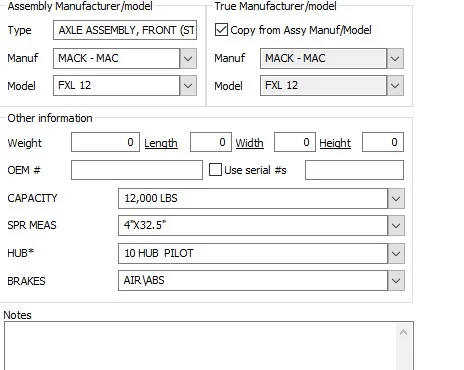Expand True Manufacturer Model dropdown arrow
Screen dimensions: 464x370
pyautogui.click(x=395, y=86)
